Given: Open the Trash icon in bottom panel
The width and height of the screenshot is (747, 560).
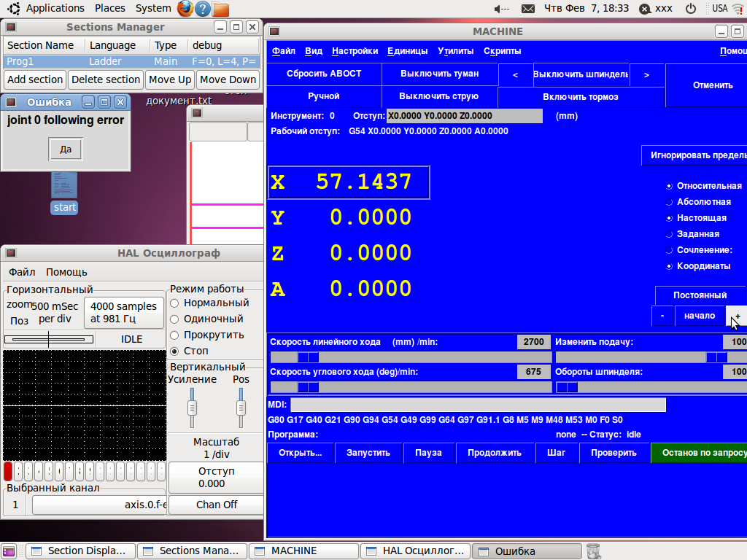Looking at the screenshot, I should tap(594, 551).
